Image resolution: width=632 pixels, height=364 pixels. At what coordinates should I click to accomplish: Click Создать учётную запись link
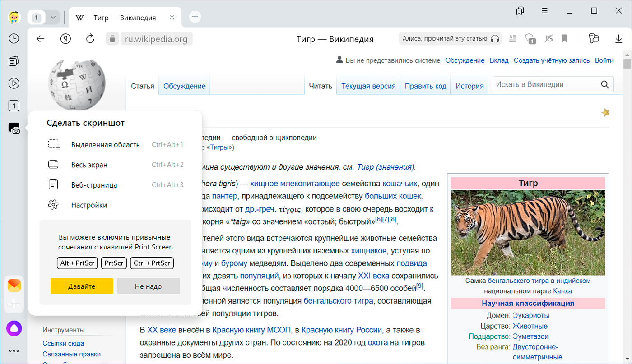(x=552, y=60)
